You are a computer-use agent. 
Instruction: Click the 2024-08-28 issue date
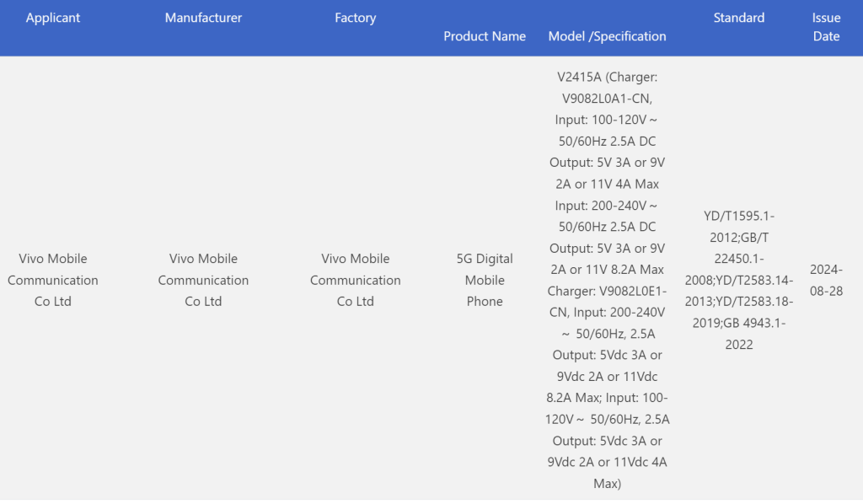826,280
